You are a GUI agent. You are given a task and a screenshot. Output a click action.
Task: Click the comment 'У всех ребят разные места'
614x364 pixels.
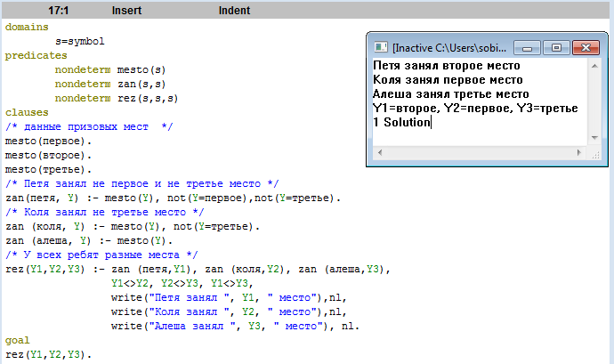[x=101, y=255]
